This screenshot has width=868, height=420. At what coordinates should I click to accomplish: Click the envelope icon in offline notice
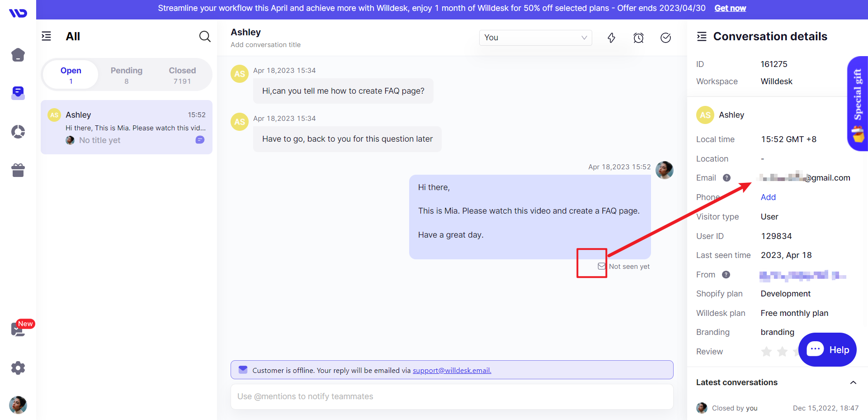[x=243, y=369]
